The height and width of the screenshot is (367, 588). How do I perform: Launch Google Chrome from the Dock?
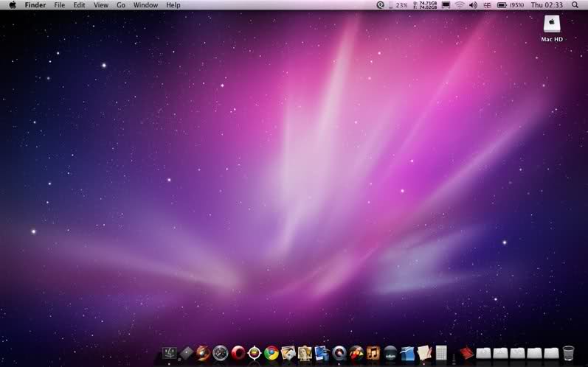coord(271,353)
